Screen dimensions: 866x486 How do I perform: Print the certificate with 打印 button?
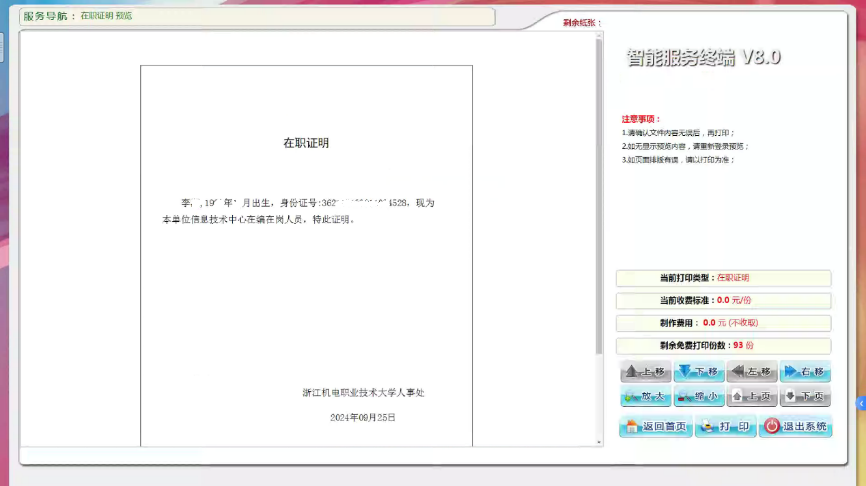[725, 427]
